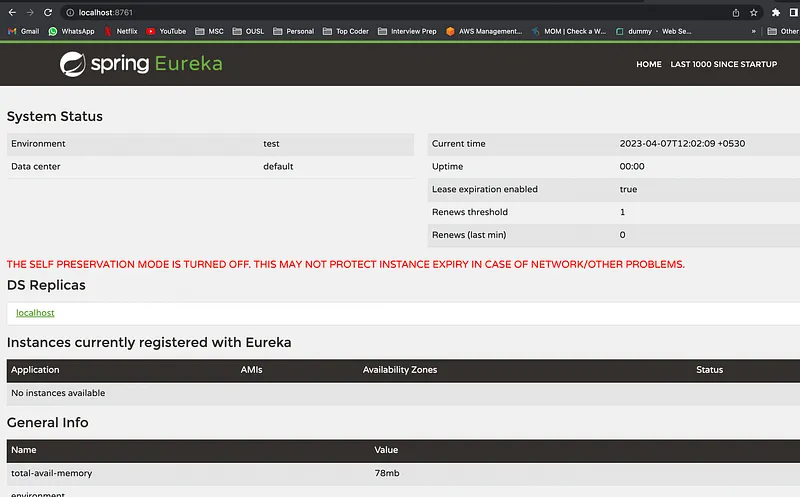Click the AMIs column header
Screen dimensions: 800x497
251,370
